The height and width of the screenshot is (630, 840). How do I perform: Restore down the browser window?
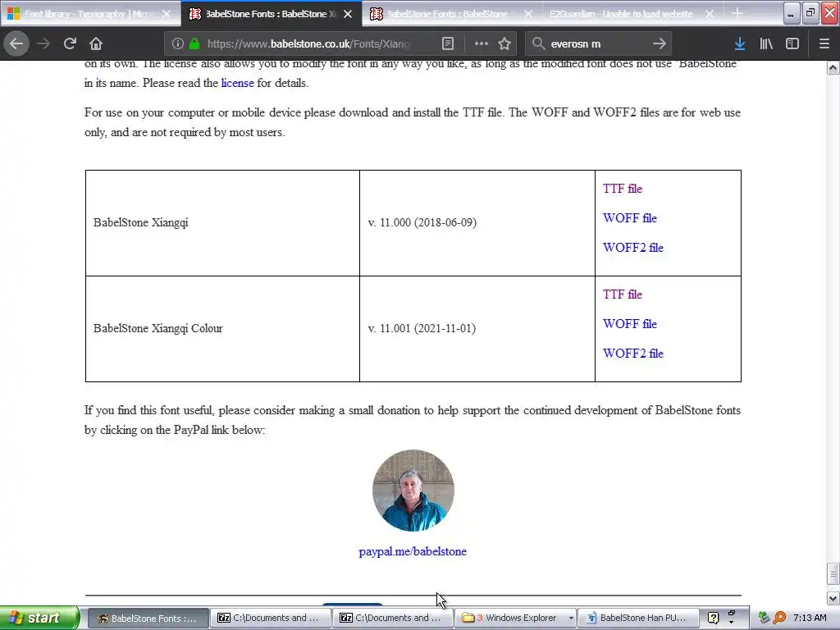pyautogui.click(x=810, y=13)
